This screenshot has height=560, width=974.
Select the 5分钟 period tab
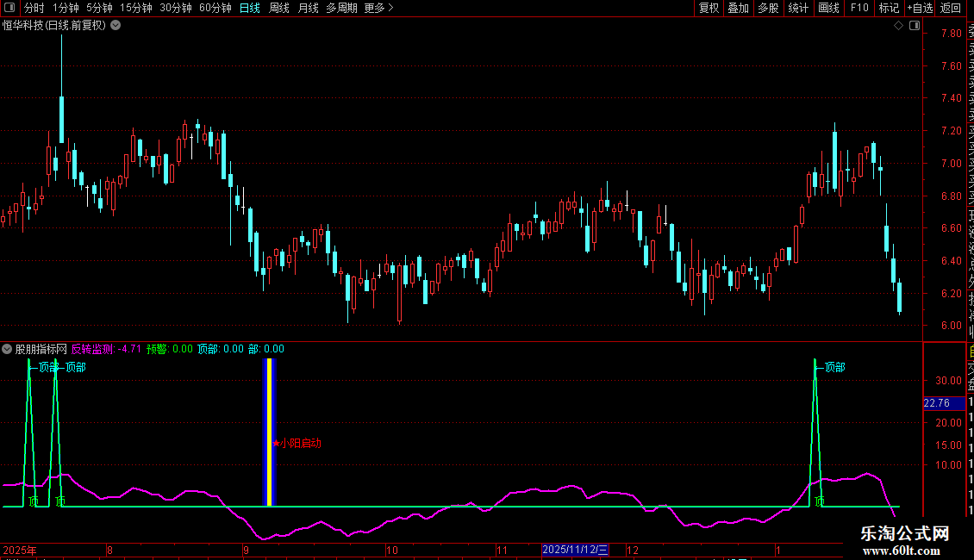[x=99, y=8]
